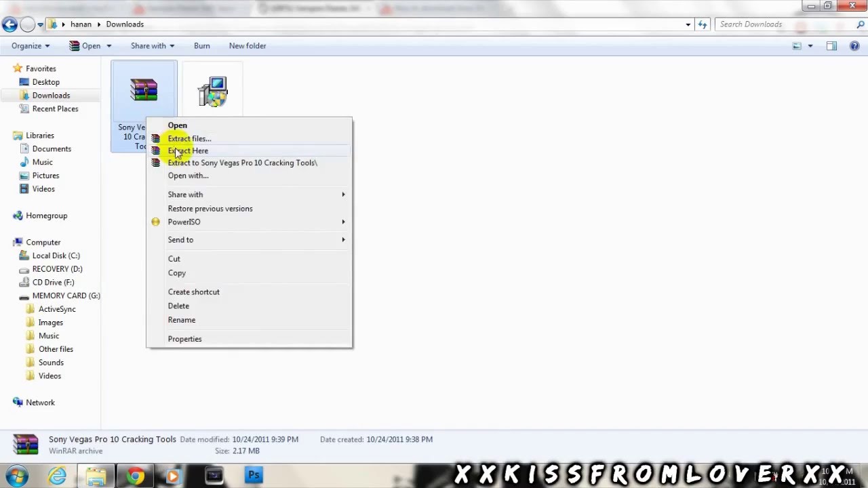Open Internet Explorer from the taskbar
This screenshot has height=488, width=868.
[x=57, y=476]
